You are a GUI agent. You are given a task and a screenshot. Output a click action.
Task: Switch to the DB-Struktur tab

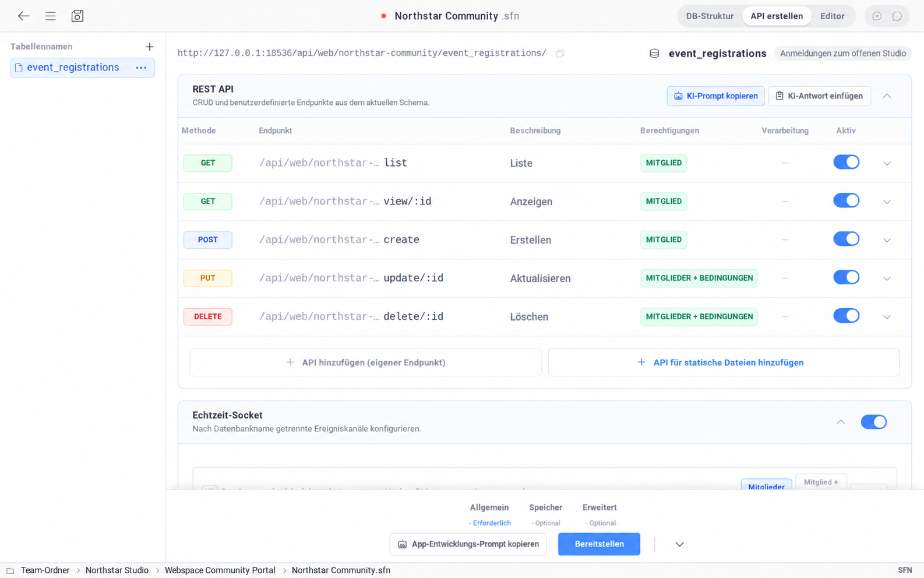[x=710, y=16]
